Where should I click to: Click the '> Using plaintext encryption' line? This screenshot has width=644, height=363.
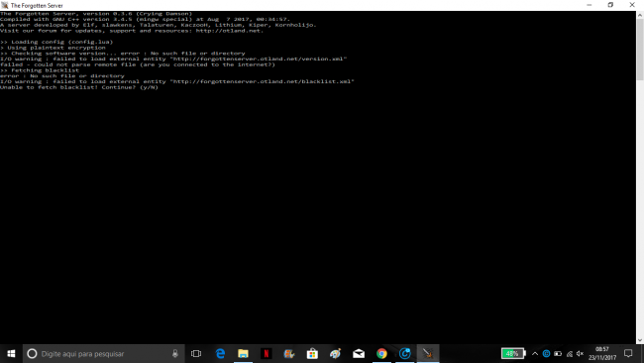tap(53, 48)
